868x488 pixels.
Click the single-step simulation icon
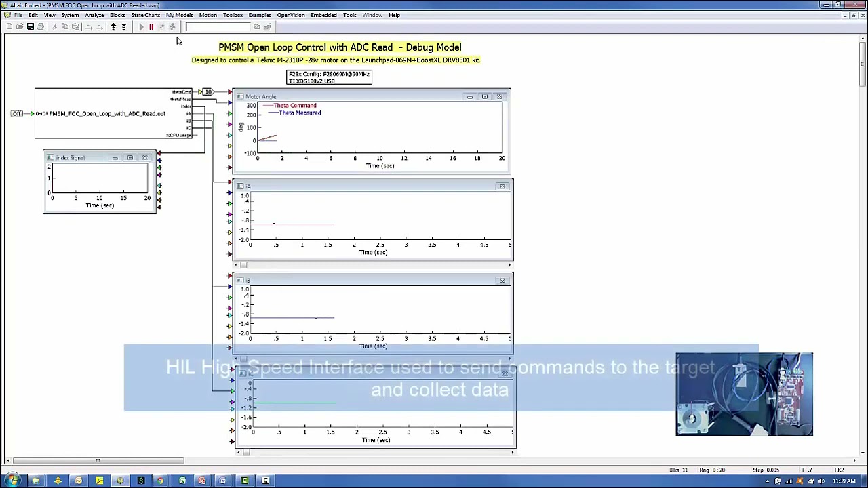click(x=161, y=26)
